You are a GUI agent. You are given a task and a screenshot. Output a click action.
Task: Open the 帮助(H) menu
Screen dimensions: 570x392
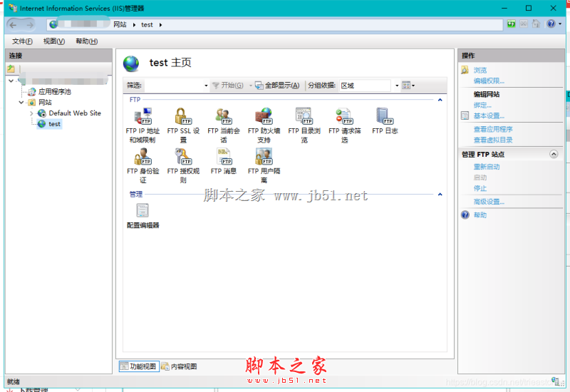pos(86,41)
